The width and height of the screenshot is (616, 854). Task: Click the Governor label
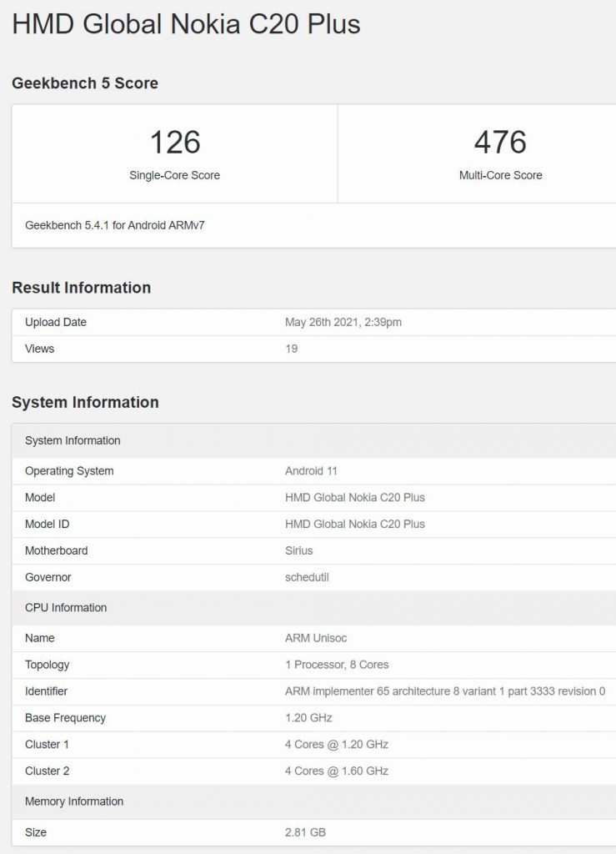(x=48, y=578)
